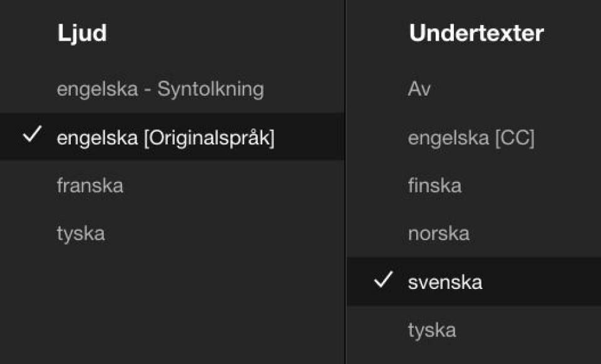The width and height of the screenshot is (601, 364).
Task: Select finska subtitles
Action: 434,186
